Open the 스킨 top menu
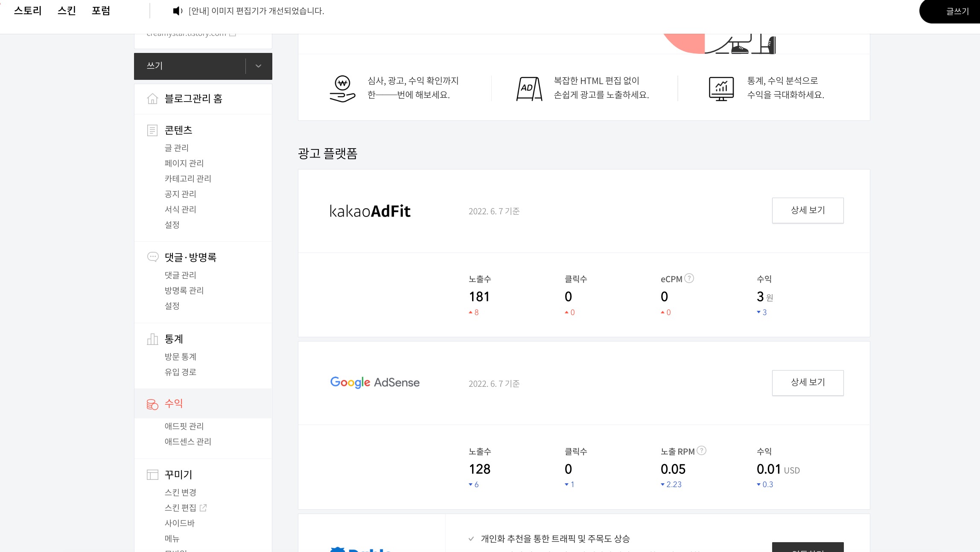Viewport: 980px width, 552px height. click(x=67, y=11)
